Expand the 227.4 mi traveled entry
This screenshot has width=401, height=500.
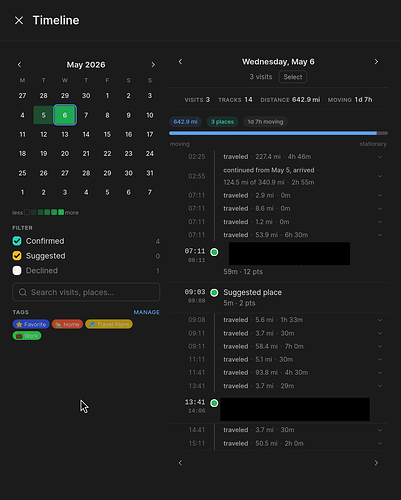380,157
